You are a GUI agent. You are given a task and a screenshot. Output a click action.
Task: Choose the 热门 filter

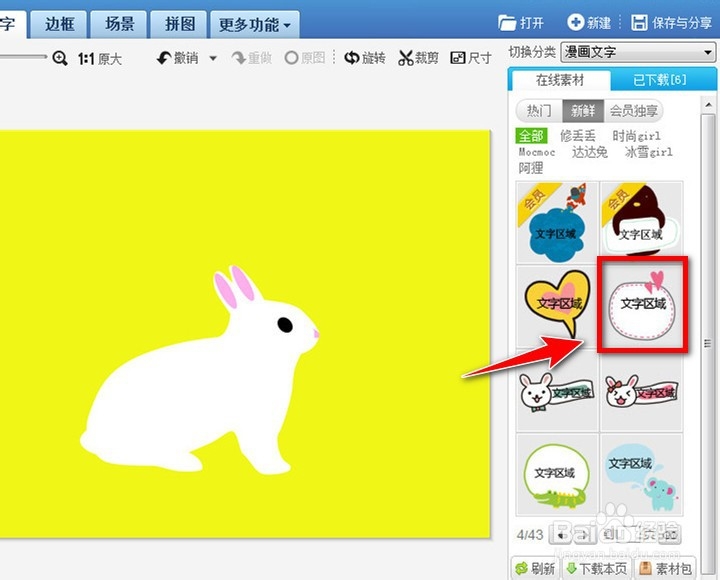coord(539,111)
